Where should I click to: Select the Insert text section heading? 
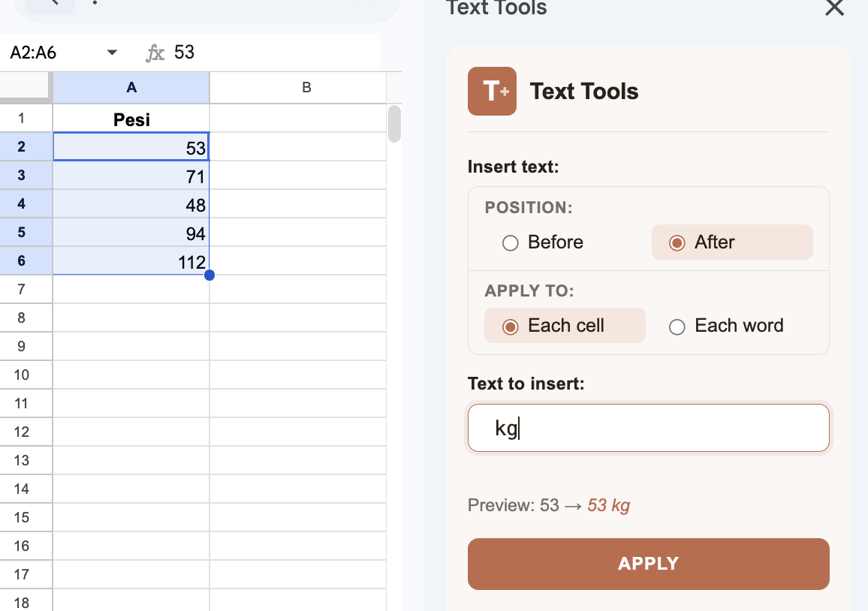(x=515, y=166)
